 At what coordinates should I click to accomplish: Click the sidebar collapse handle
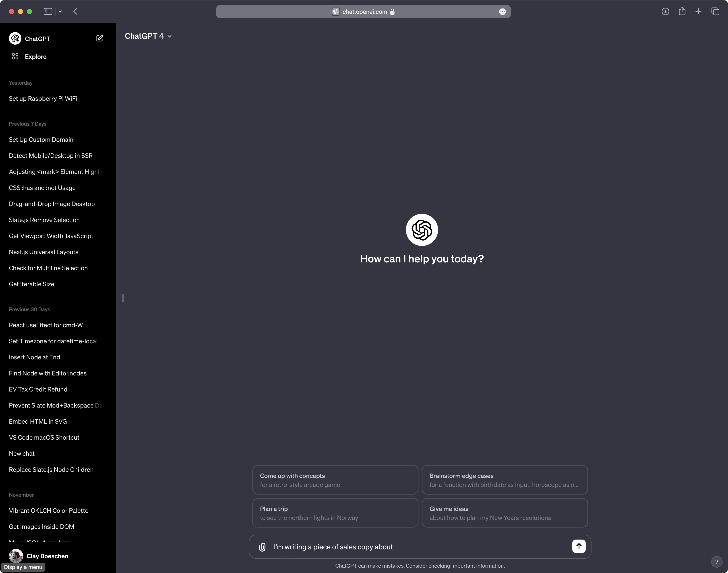[x=123, y=298]
